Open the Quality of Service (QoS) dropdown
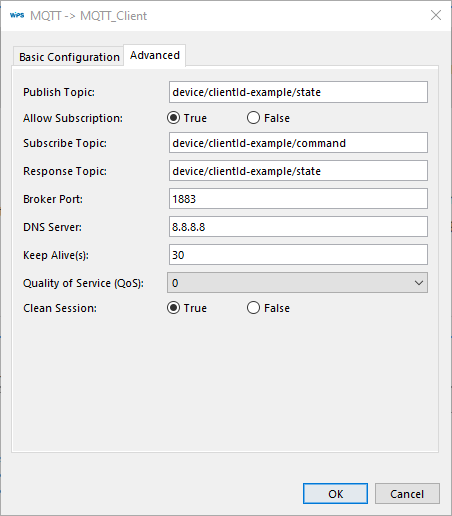Image resolution: width=452 pixels, height=516 pixels. (x=297, y=283)
